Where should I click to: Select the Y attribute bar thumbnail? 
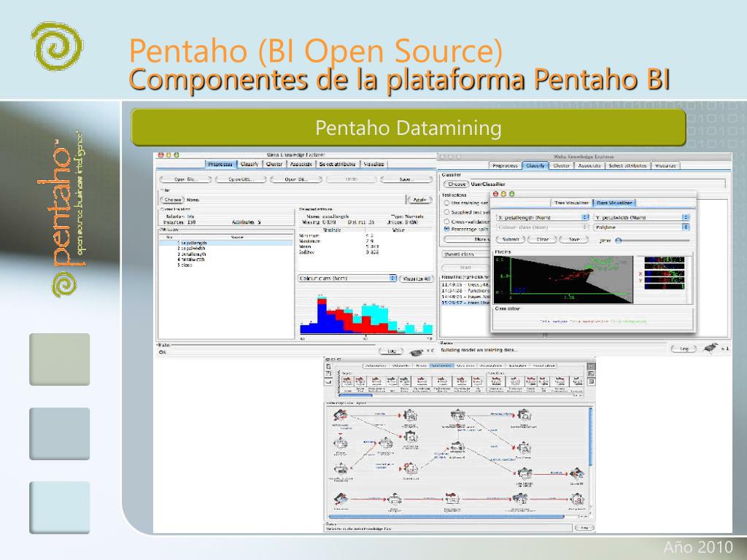pyautogui.click(x=664, y=281)
